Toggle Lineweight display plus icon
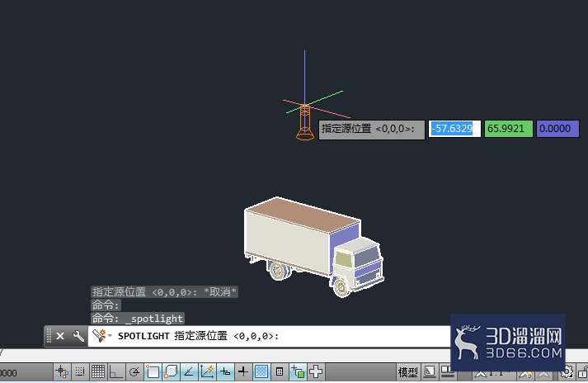Viewport: 588px width, 383px height. (243, 372)
